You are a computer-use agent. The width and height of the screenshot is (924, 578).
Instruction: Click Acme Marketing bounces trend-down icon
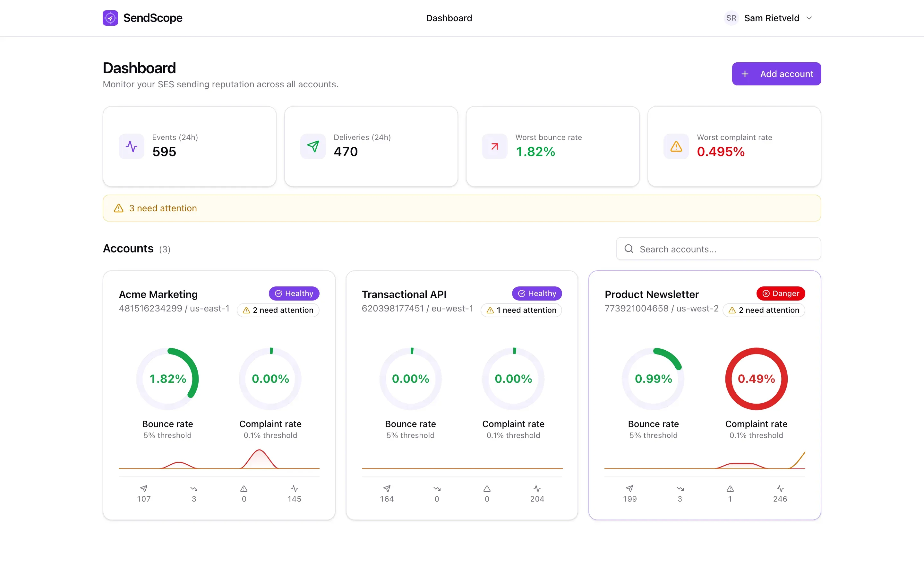point(193,488)
